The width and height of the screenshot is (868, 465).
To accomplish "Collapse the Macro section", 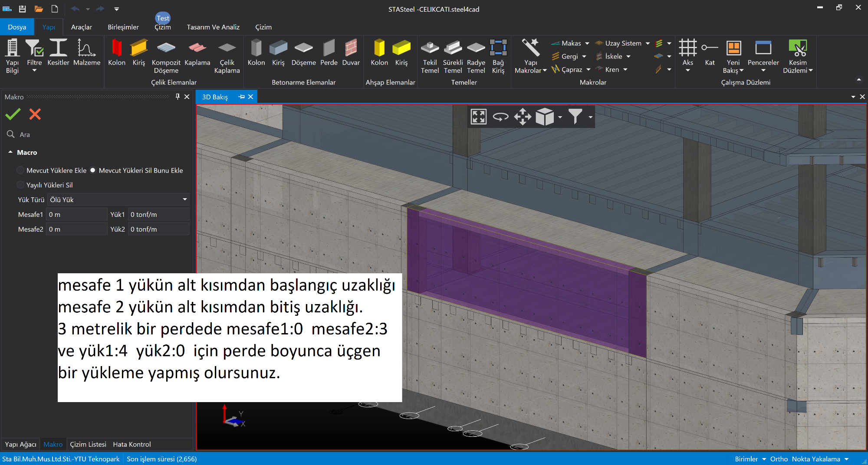I will [x=10, y=152].
